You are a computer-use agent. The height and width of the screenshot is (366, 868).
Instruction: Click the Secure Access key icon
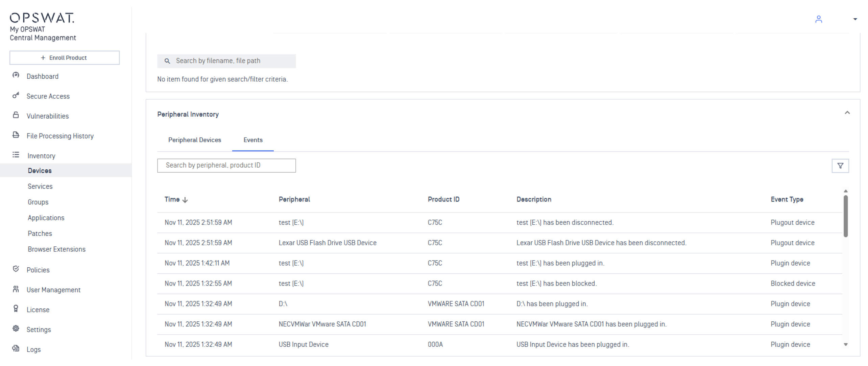16,95
